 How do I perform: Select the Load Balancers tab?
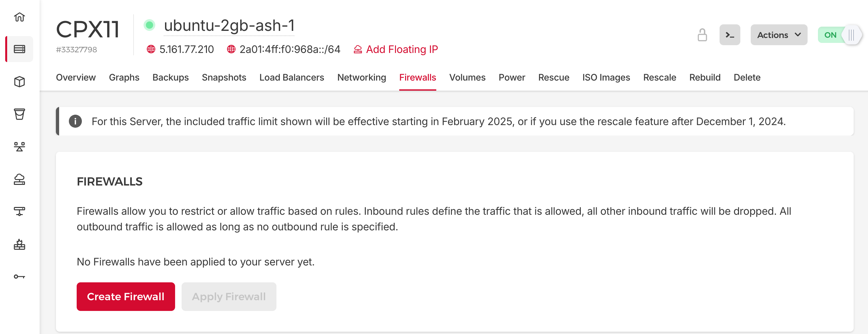click(291, 78)
